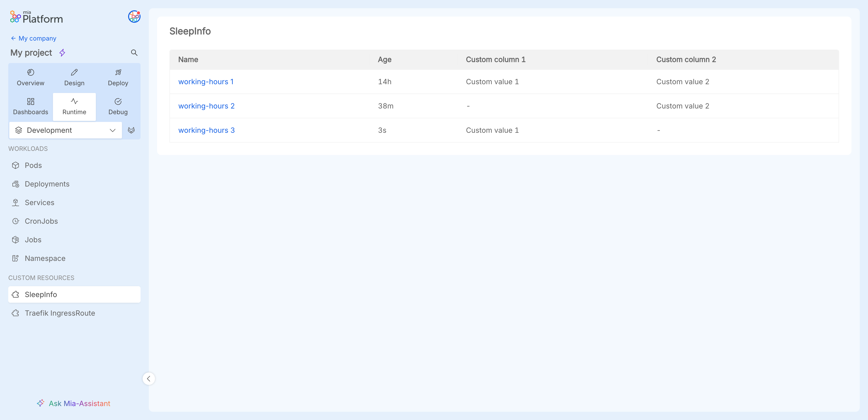Click the project search magnifier icon
This screenshot has width=868, height=420.
pos(134,52)
